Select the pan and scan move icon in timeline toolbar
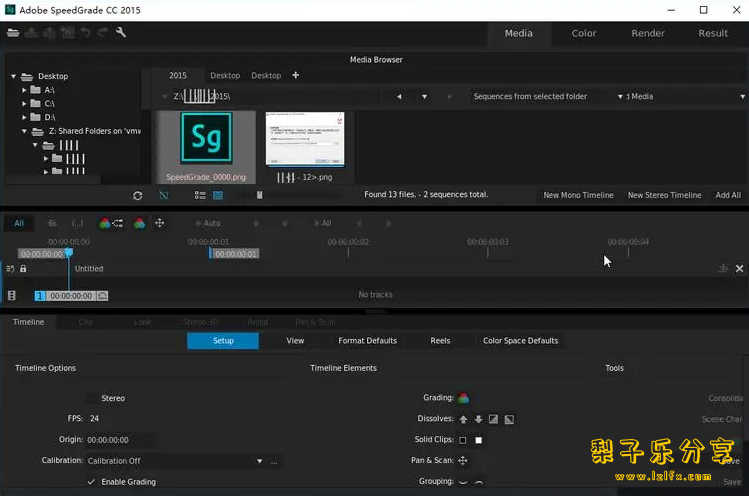 click(x=160, y=223)
